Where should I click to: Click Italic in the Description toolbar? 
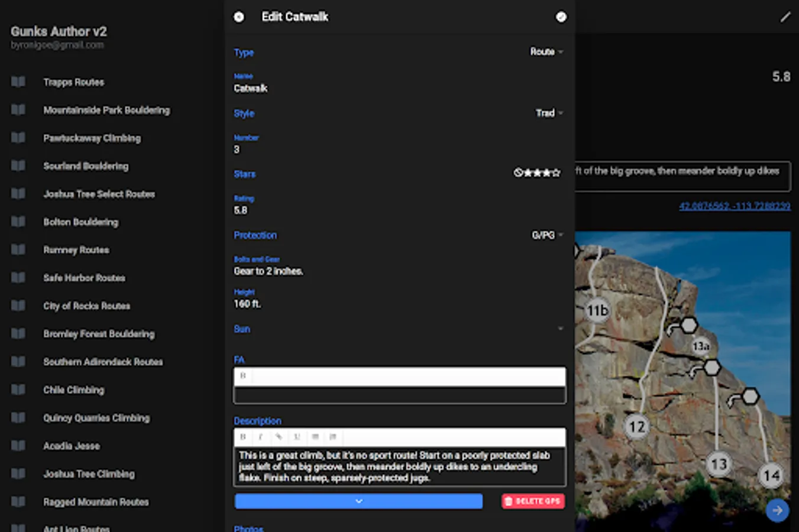(x=260, y=437)
